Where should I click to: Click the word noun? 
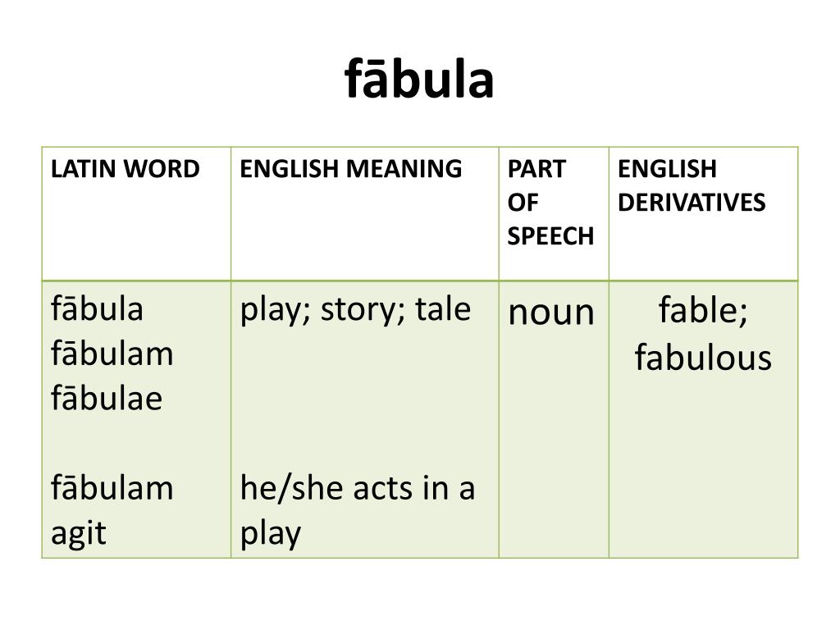(x=551, y=313)
